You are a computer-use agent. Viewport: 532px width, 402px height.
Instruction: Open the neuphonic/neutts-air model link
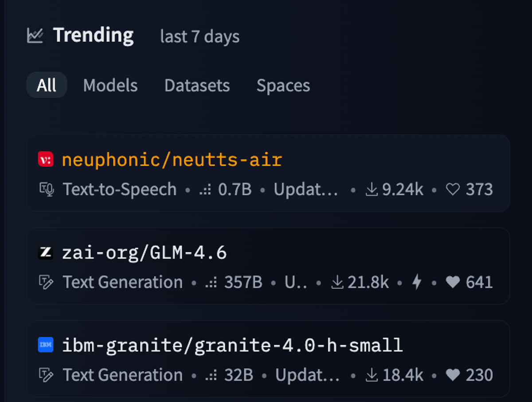(172, 160)
